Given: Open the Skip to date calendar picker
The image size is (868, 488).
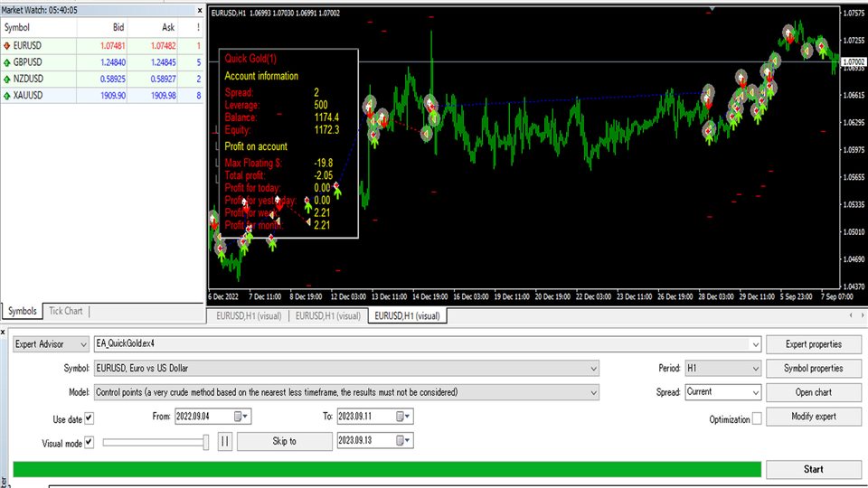Looking at the screenshot, I should (403, 440).
